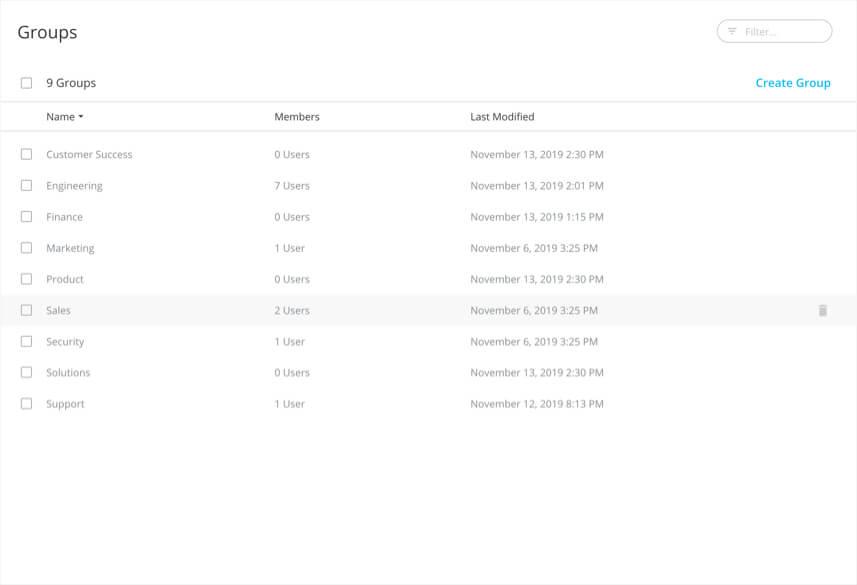Delete the Sales group with trash icon
The image size is (857, 585).
point(823,311)
